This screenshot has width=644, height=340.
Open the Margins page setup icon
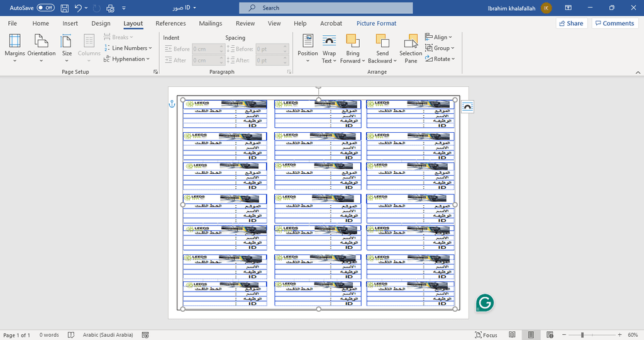point(14,42)
